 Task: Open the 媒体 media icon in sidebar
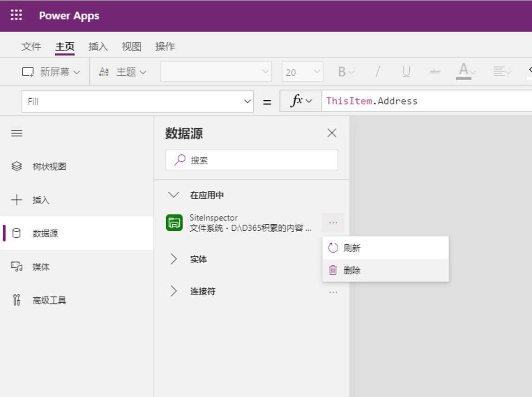click(x=17, y=267)
